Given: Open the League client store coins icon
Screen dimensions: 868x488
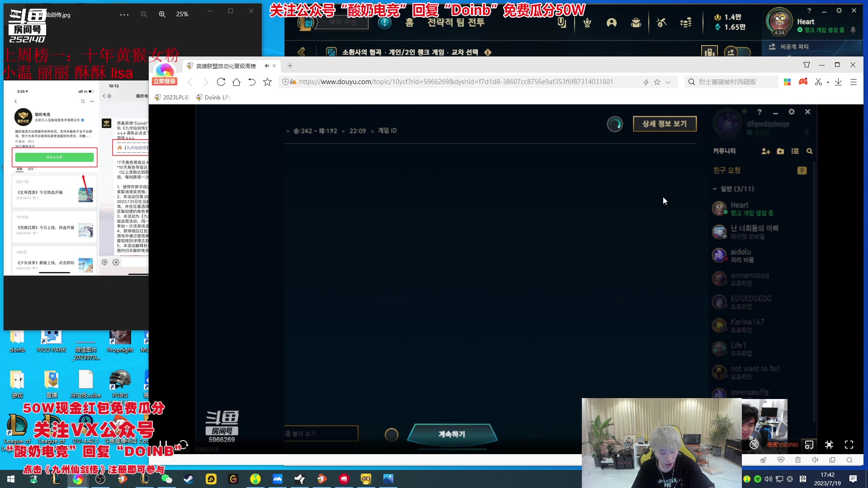Looking at the screenshot, I should pos(686,22).
